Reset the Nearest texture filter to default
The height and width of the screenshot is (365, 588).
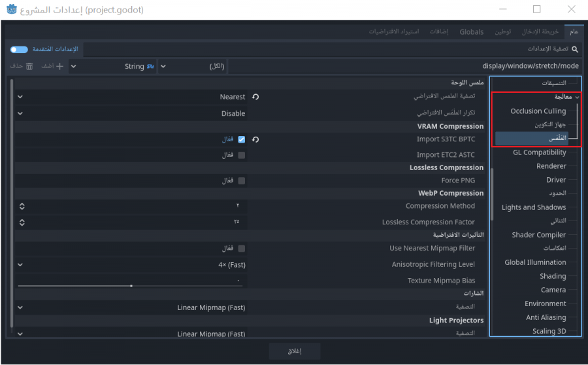(x=255, y=97)
